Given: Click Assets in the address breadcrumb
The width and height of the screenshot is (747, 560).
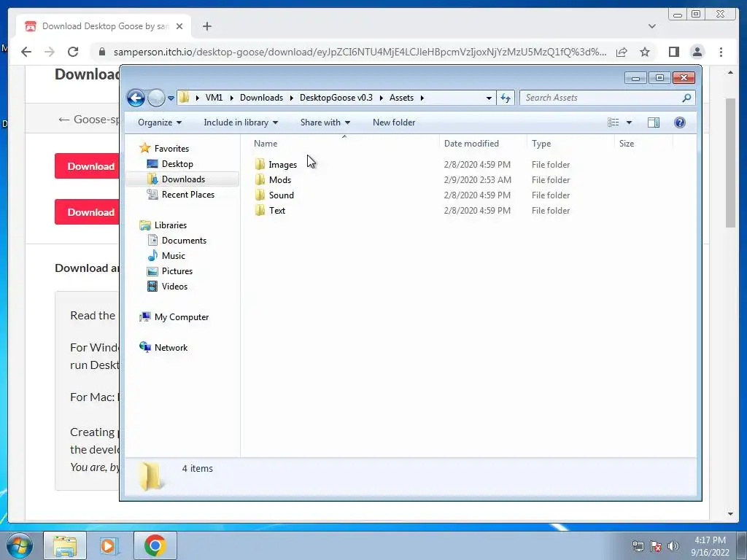Looking at the screenshot, I should tap(402, 98).
